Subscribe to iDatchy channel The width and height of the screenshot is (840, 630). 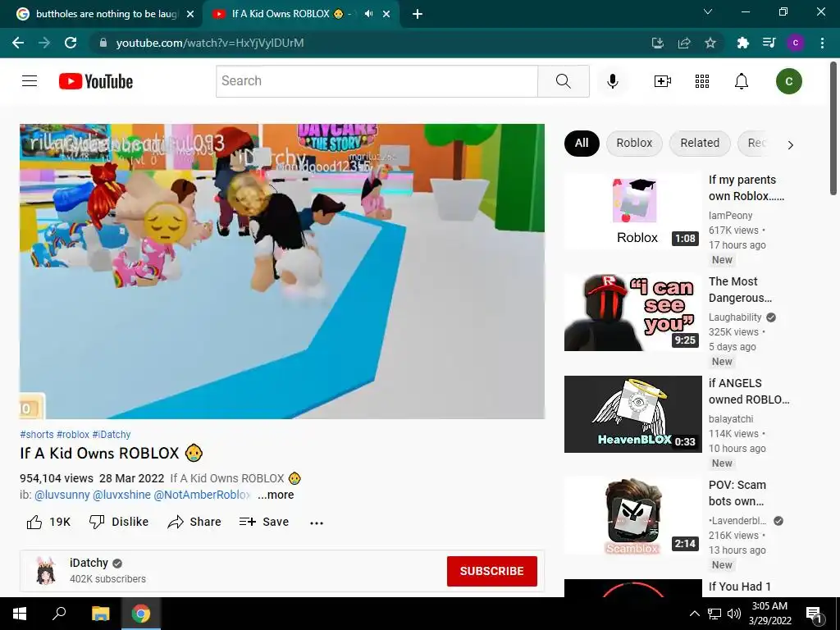pos(492,571)
